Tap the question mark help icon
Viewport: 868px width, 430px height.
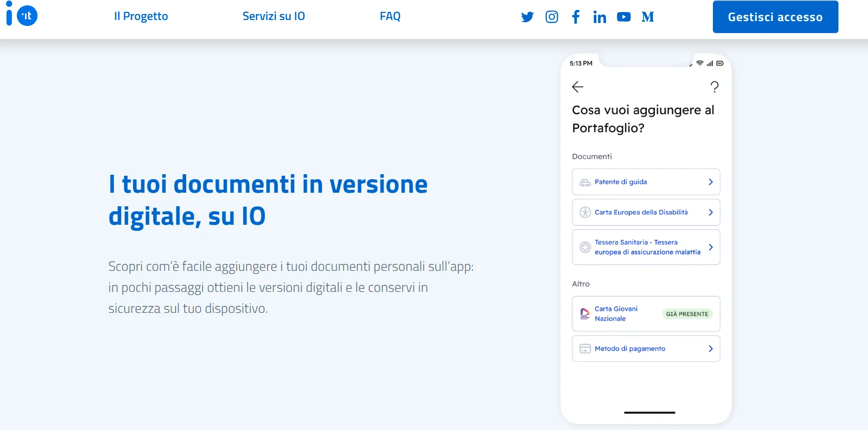[714, 87]
